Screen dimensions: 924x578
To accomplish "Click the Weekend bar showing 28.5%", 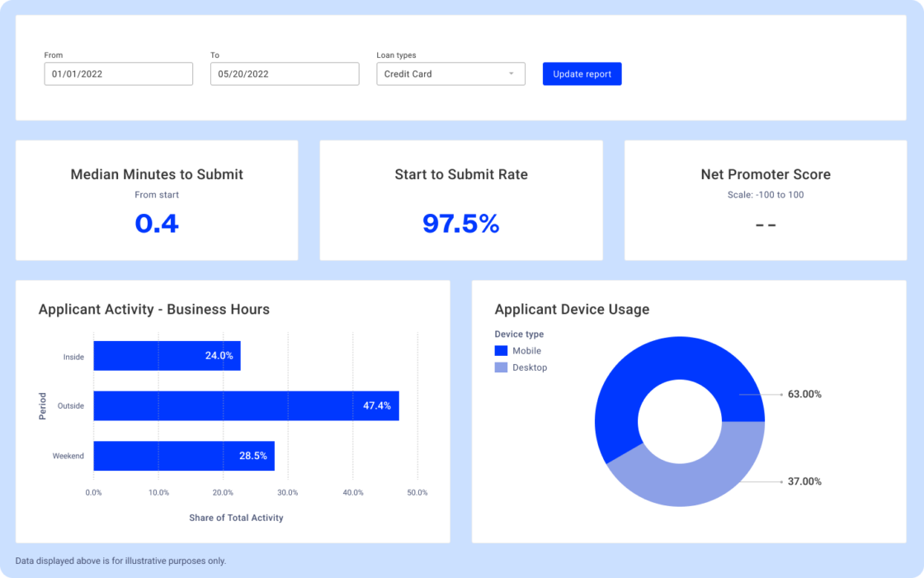I will 183,456.
